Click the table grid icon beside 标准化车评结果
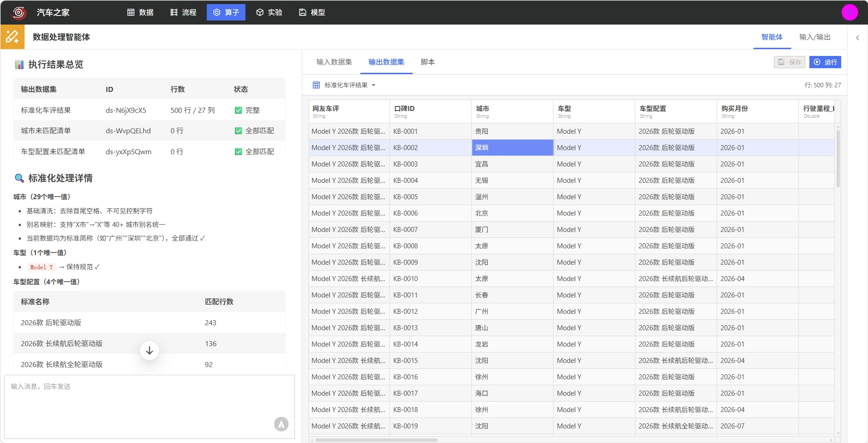The width and height of the screenshot is (868, 443). [x=316, y=85]
